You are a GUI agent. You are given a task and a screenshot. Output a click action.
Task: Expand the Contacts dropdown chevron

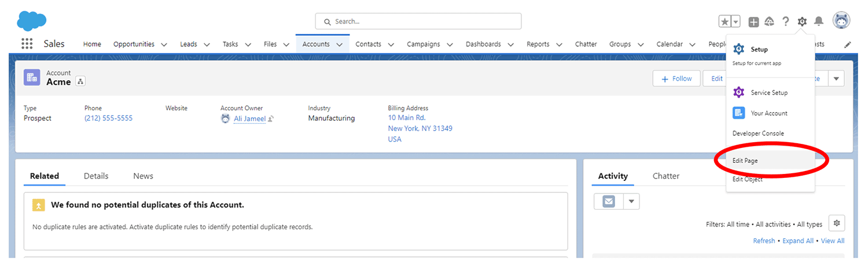391,44
